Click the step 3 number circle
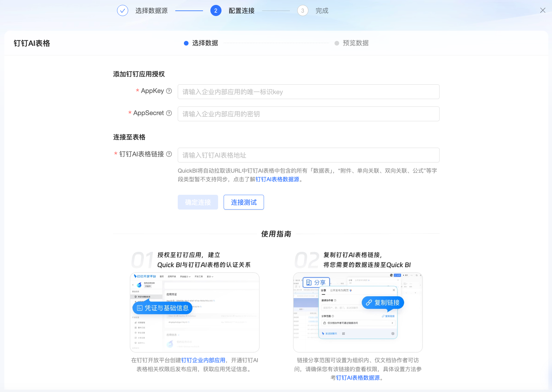Screen dimensions: 552x392 [303, 11]
